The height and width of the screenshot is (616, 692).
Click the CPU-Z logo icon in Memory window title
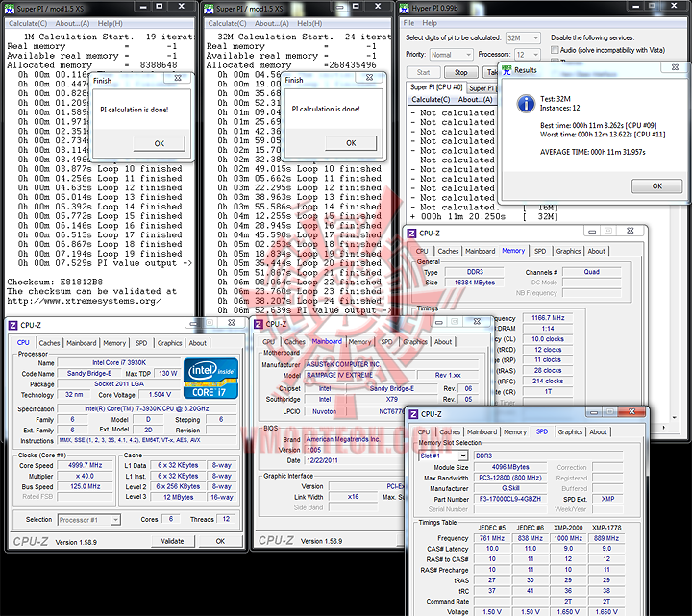(x=411, y=233)
